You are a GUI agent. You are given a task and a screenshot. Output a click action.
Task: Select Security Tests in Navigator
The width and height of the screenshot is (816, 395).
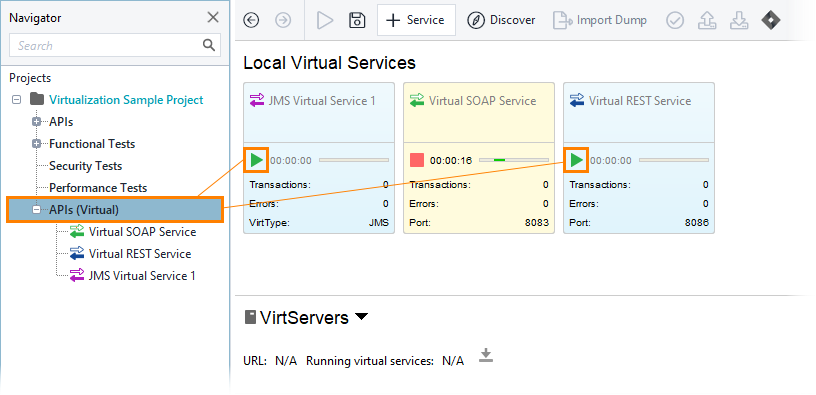tap(85, 166)
